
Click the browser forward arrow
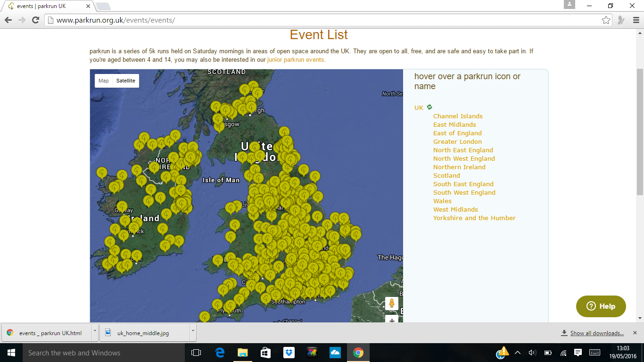(22, 20)
